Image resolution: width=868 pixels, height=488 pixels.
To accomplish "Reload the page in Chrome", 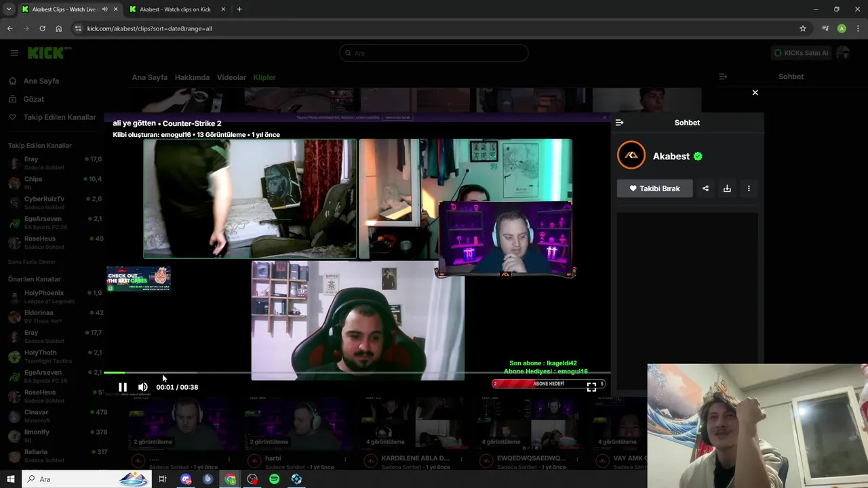I will [x=42, y=28].
